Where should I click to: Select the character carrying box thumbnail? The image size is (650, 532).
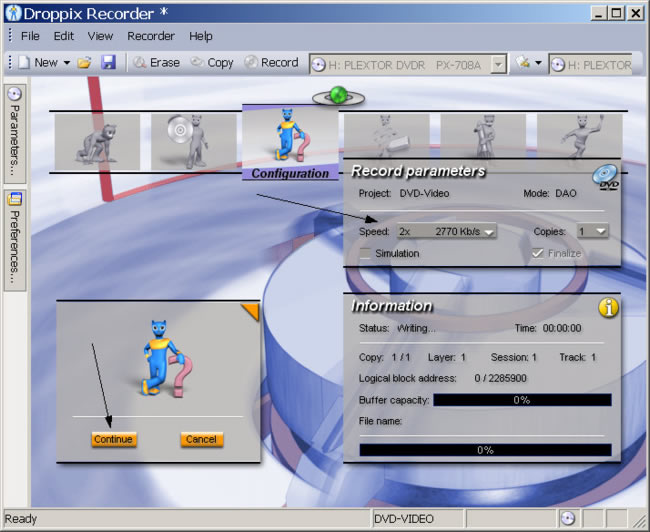[386, 136]
